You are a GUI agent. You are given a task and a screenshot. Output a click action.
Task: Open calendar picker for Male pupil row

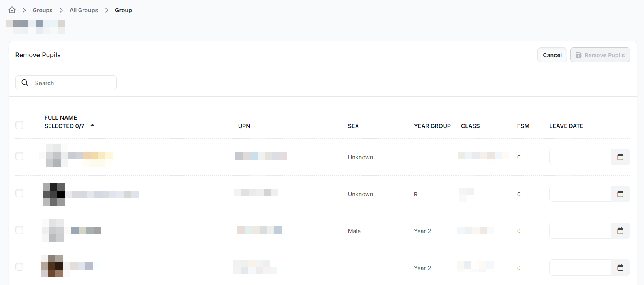[x=620, y=231]
